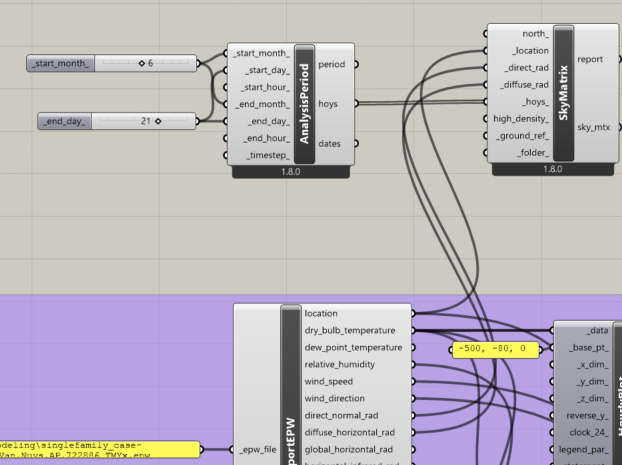
Task: Click the location output of ImportEPW
Action: [321, 313]
